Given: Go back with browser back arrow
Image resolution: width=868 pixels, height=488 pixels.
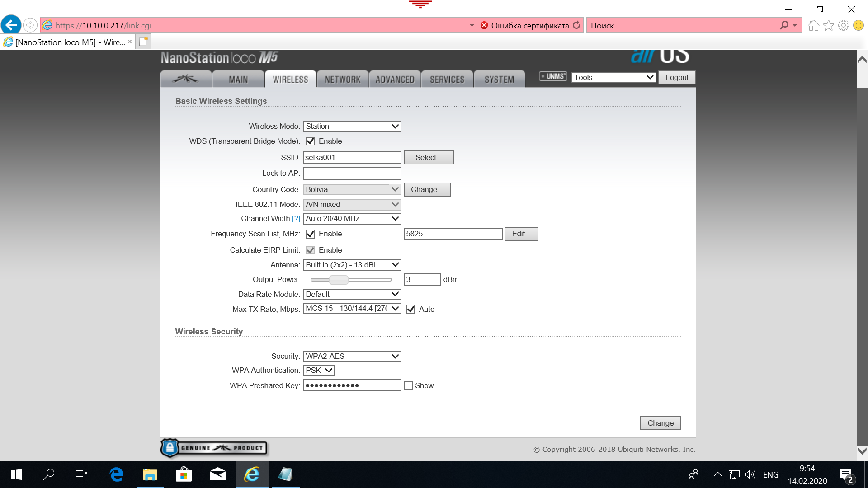Looking at the screenshot, I should [11, 25].
